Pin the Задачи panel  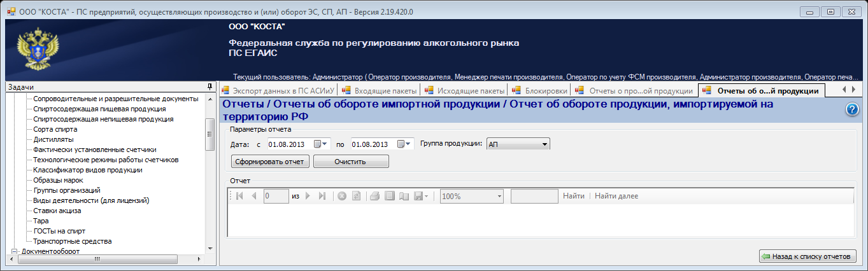pyautogui.click(x=210, y=87)
